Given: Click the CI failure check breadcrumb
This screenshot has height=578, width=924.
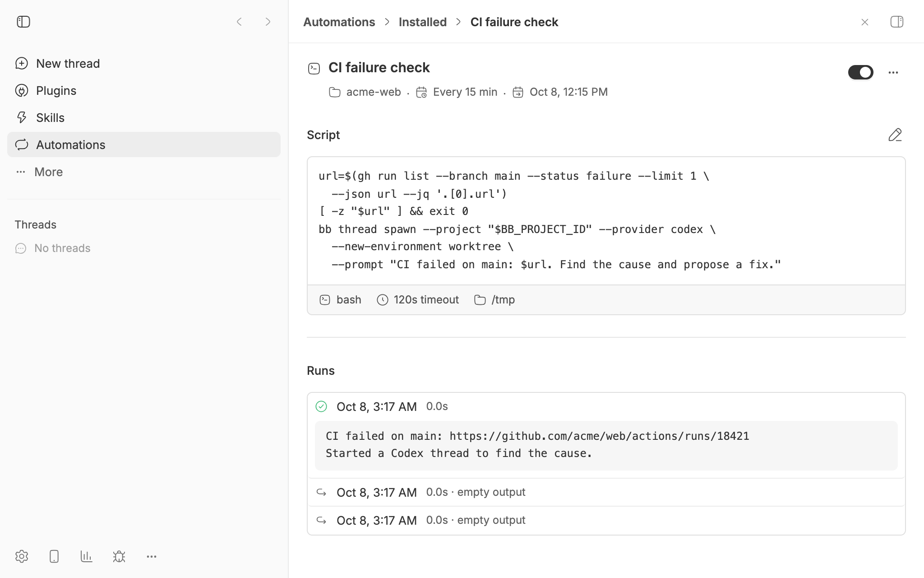Looking at the screenshot, I should (x=514, y=22).
